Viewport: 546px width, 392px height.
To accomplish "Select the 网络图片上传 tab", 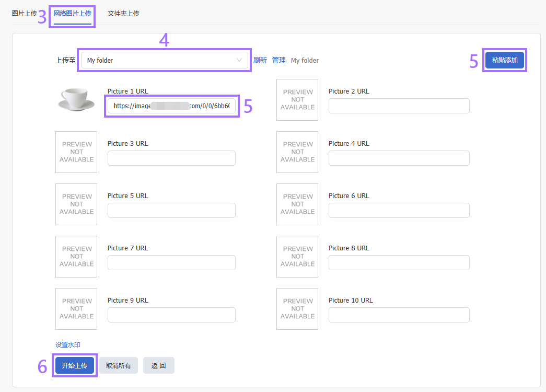I will tap(72, 14).
